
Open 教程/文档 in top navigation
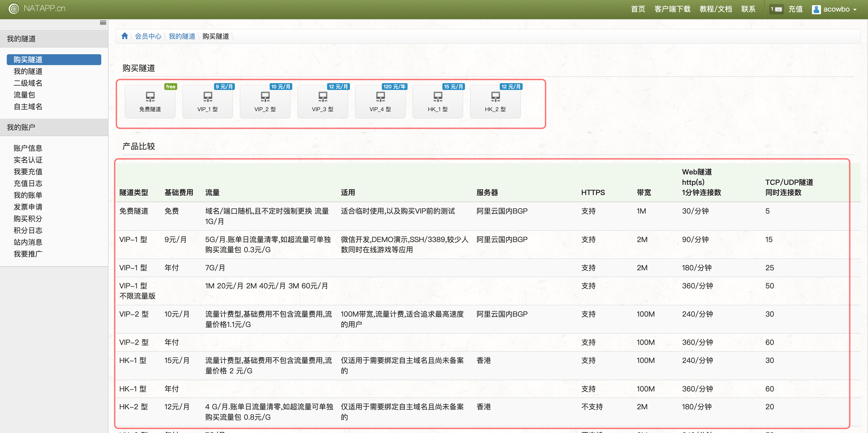[716, 9]
